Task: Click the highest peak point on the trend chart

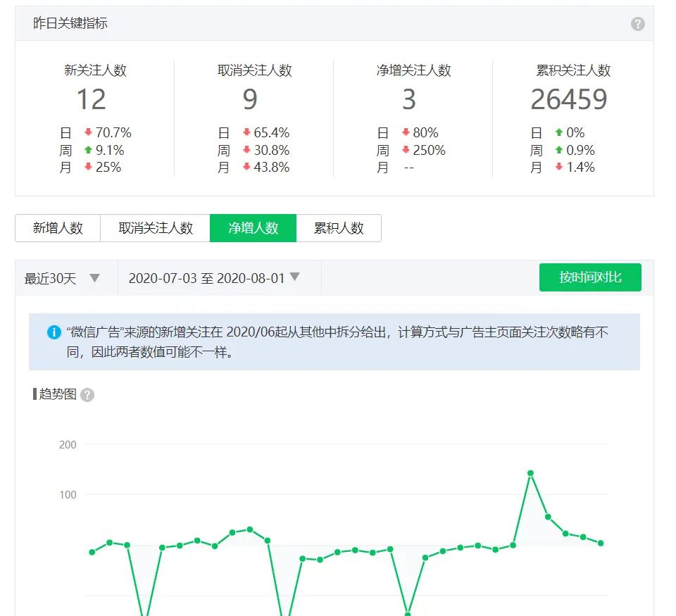Action: click(530, 473)
